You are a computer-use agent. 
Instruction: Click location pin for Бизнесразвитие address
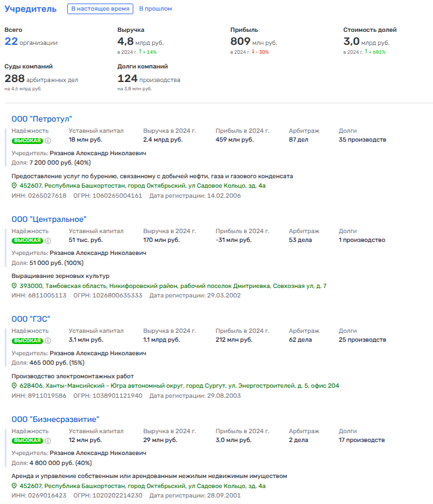15,486
